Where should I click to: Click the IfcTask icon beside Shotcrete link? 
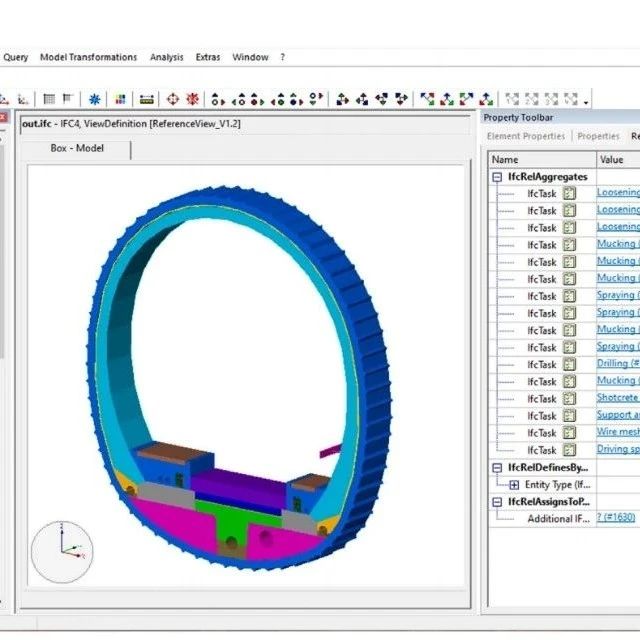tap(569, 398)
